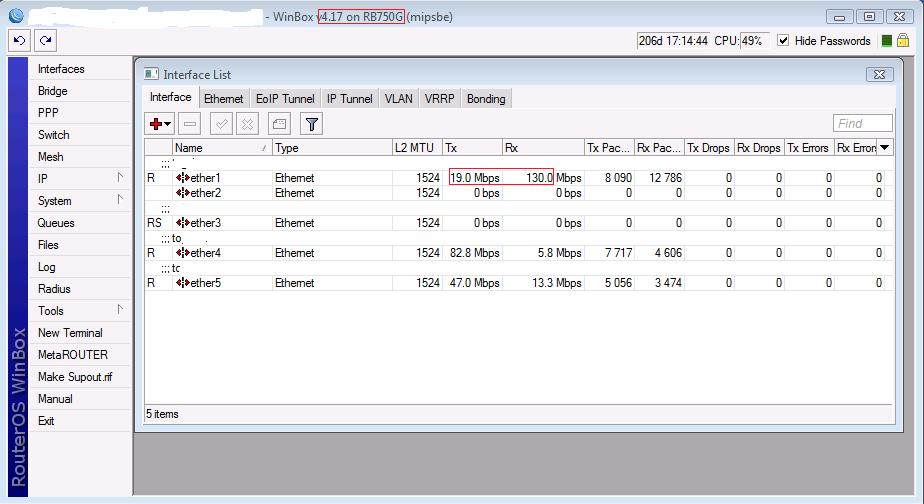The height and width of the screenshot is (504, 924).
Task: Click the padlock icon in top bar
Action: [903, 40]
